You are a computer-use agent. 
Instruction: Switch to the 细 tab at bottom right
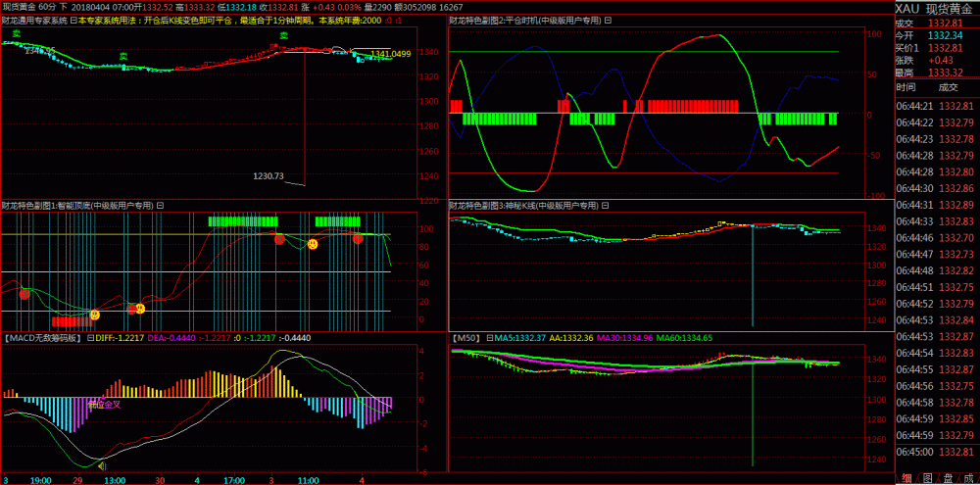(x=906, y=479)
